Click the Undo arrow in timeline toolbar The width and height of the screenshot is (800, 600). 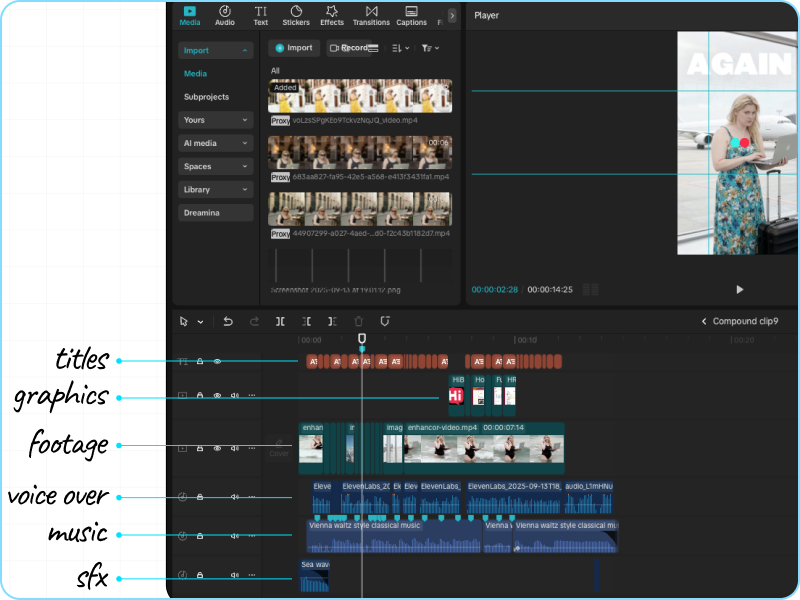coord(228,321)
